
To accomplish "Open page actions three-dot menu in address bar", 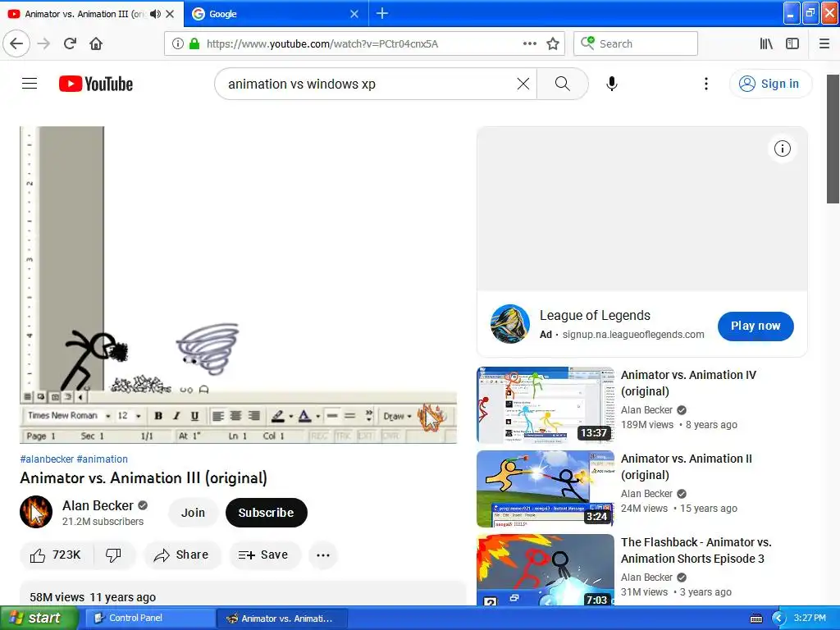I will pyautogui.click(x=529, y=44).
